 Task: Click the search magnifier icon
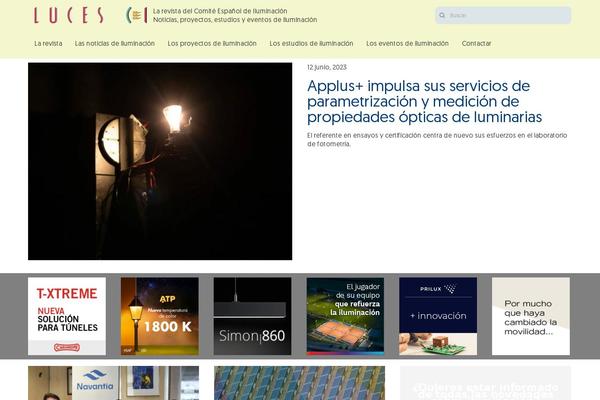pyautogui.click(x=442, y=15)
